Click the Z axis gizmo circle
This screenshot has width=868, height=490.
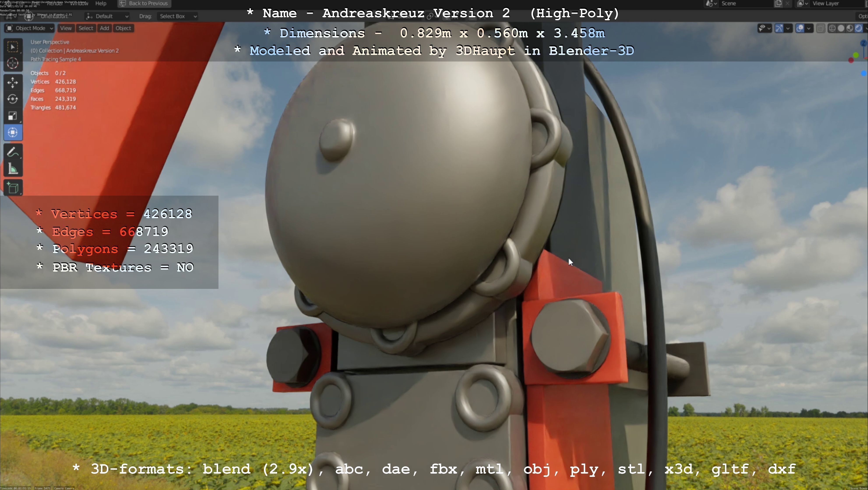coord(863,44)
